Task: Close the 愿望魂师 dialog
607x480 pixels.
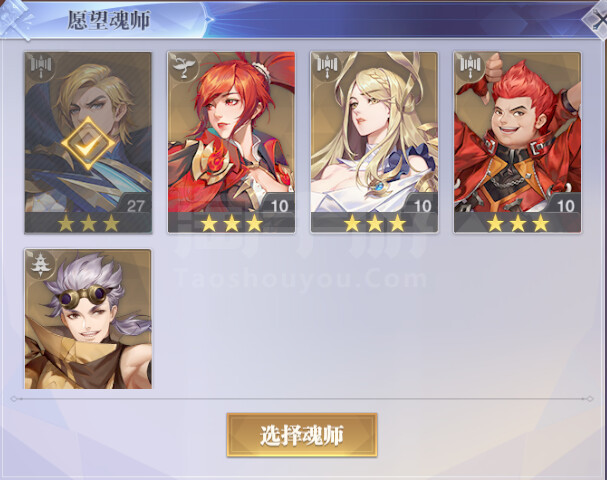Action: point(597,19)
